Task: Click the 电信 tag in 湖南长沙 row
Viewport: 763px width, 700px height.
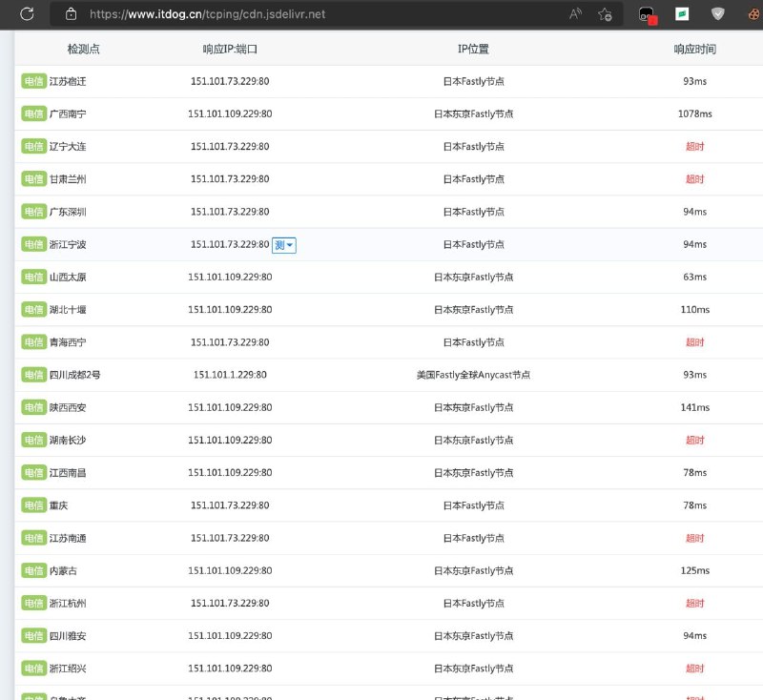Action: pyautogui.click(x=33, y=440)
